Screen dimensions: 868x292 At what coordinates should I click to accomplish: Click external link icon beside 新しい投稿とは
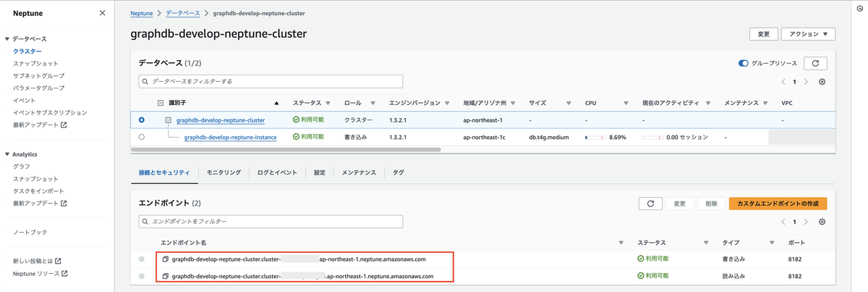click(x=58, y=261)
